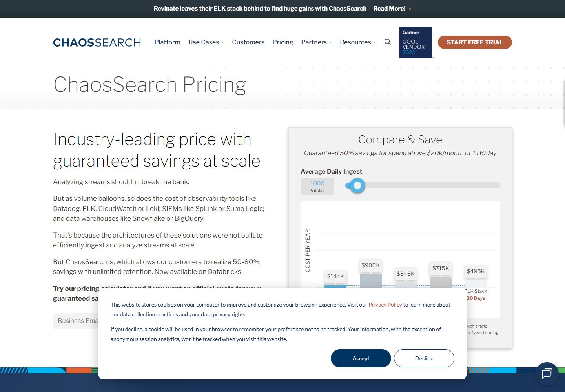Expand the Partners dropdown

pyautogui.click(x=316, y=42)
